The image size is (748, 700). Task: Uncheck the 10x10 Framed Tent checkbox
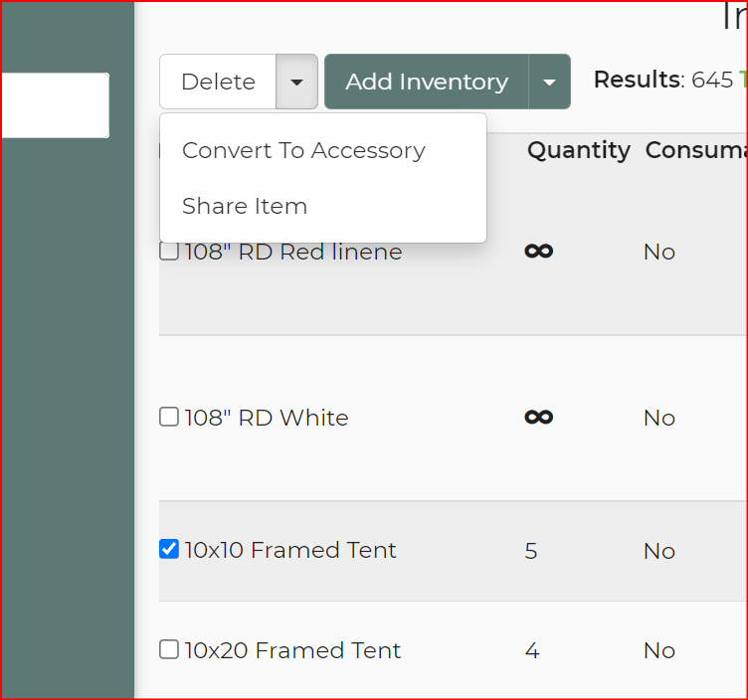169,549
